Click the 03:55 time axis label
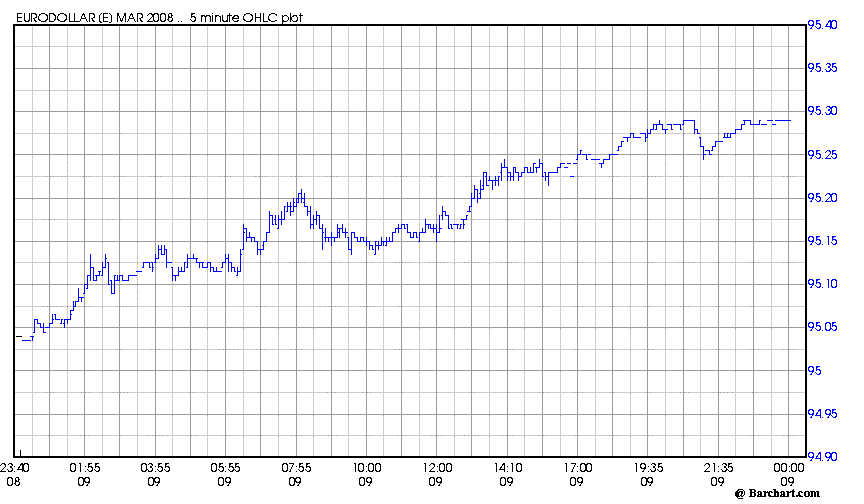864x504 pixels. (x=155, y=468)
